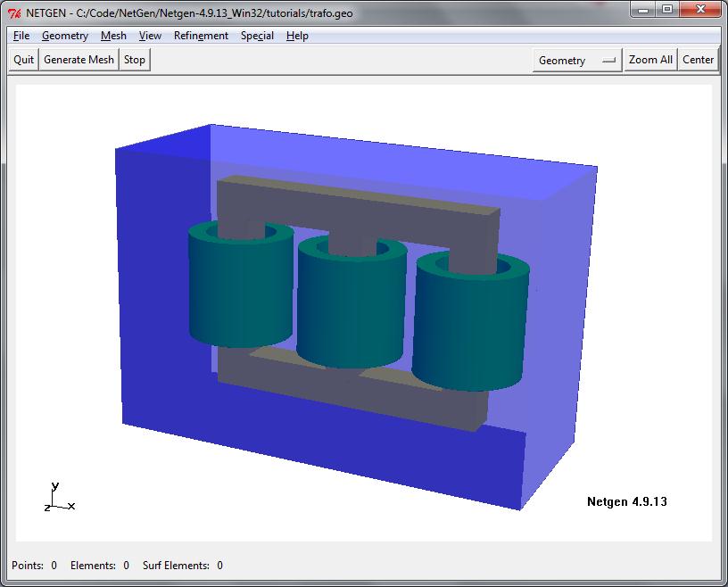Click the Zoom All button

pyautogui.click(x=650, y=60)
